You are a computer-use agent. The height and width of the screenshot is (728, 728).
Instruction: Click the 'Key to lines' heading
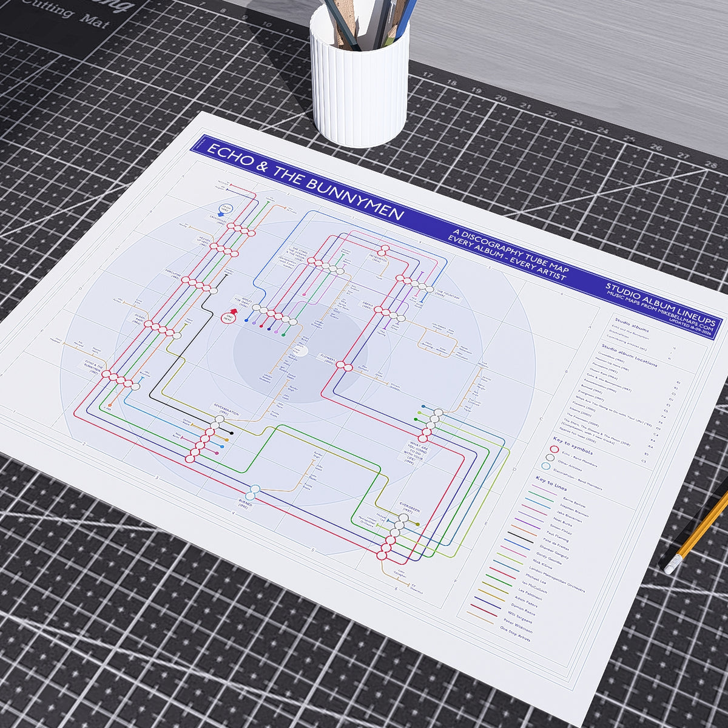[x=550, y=484]
